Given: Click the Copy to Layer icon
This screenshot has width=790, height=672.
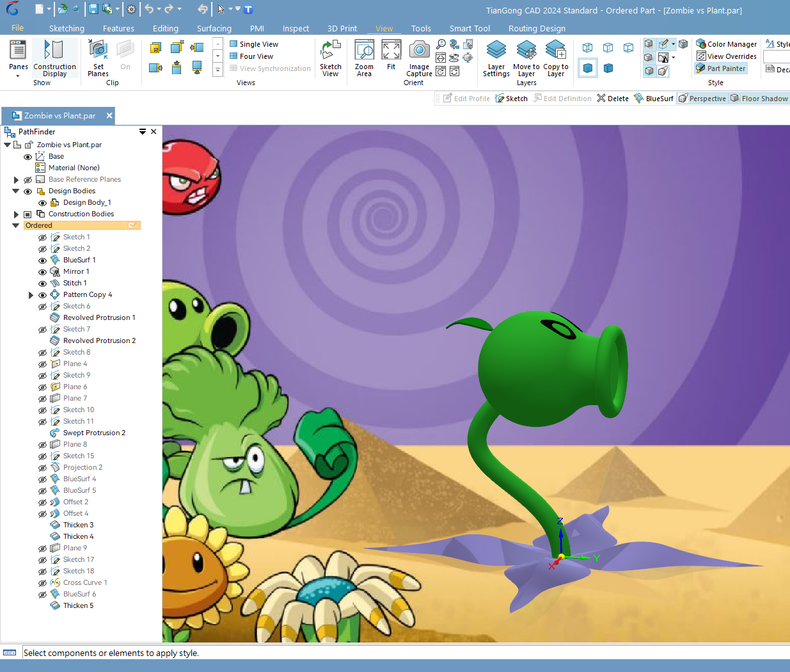Looking at the screenshot, I should (555, 51).
